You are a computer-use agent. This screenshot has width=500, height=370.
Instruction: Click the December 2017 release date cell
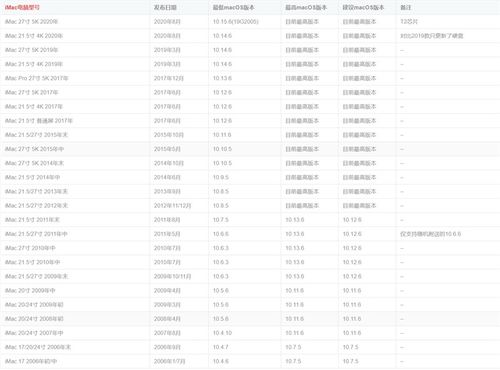click(169, 78)
